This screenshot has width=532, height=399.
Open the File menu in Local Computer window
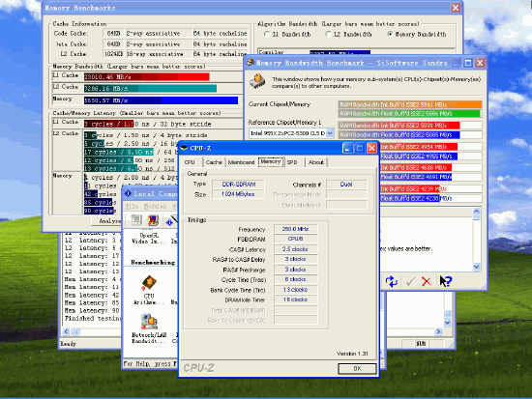point(132,206)
